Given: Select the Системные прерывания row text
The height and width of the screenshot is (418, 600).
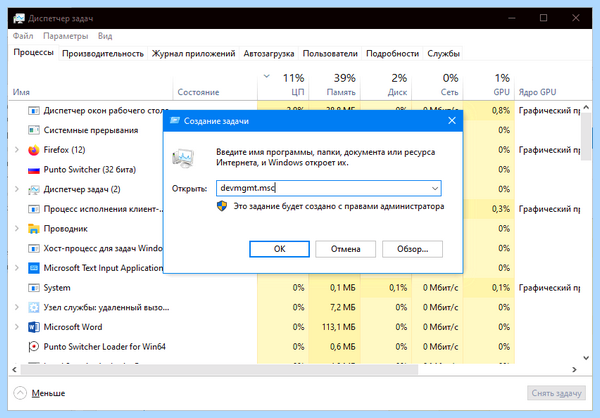Looking at the screenshot, I should (91, 131).
